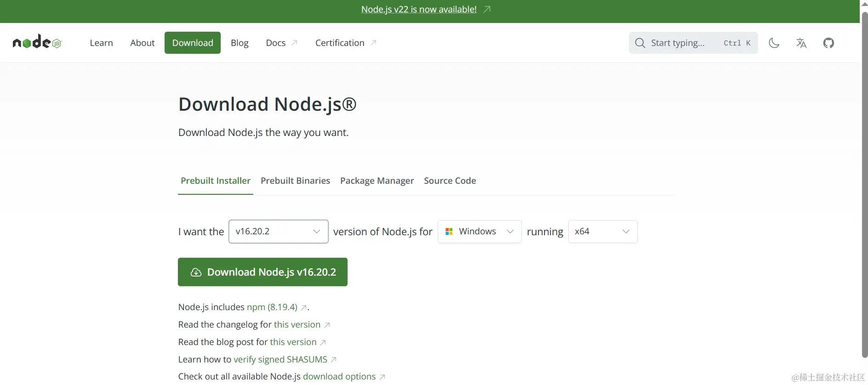Open the Windows operating system dropdown

coord(480,232)
